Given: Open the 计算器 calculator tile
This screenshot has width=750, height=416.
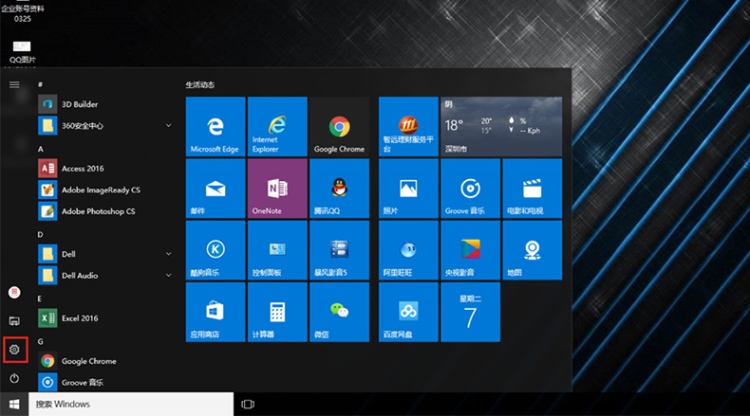Looking at the screenshot, I should 277,311.
